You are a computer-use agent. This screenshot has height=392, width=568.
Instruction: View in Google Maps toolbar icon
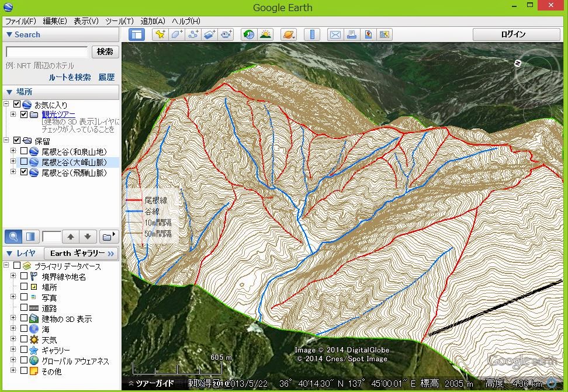385,34
